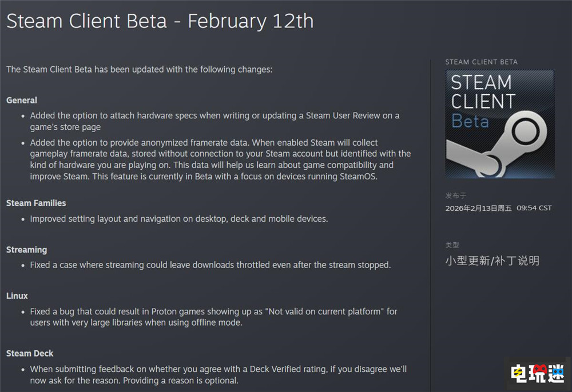Select the "Linux" section heading

17,296
